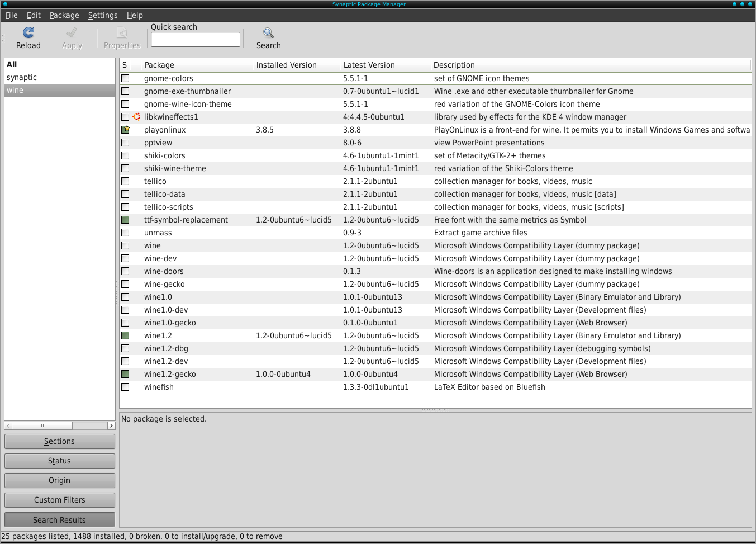Click the starred status icon for playonlinux
The height and width of the screenshot is (544, 756).
point(125,130)
